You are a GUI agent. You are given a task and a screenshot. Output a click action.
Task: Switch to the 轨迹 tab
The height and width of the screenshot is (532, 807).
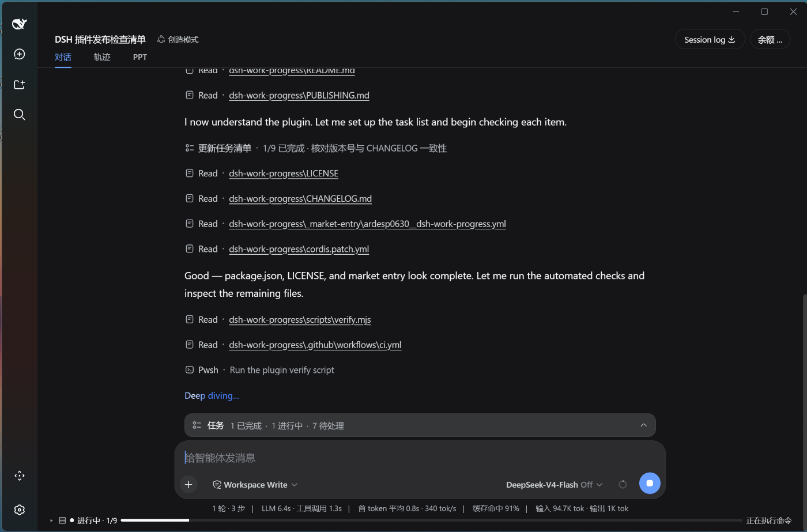pos(102,57)
